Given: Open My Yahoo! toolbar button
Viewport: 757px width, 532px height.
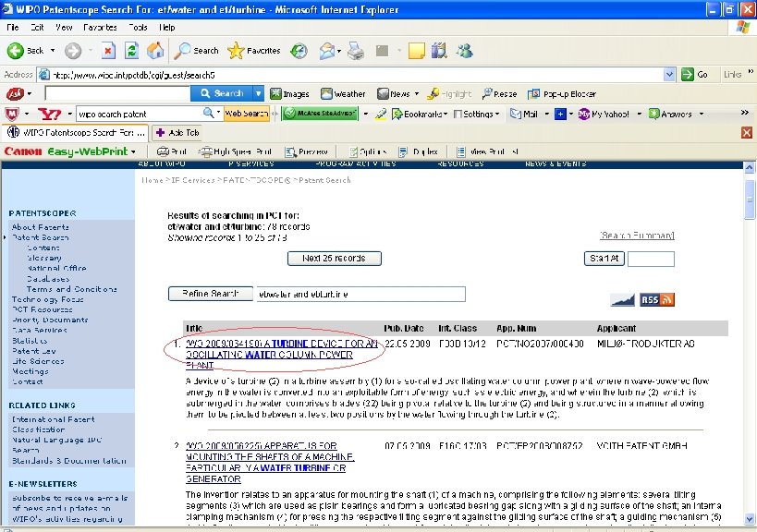Looking at the screenshot, I should point(604,115).
